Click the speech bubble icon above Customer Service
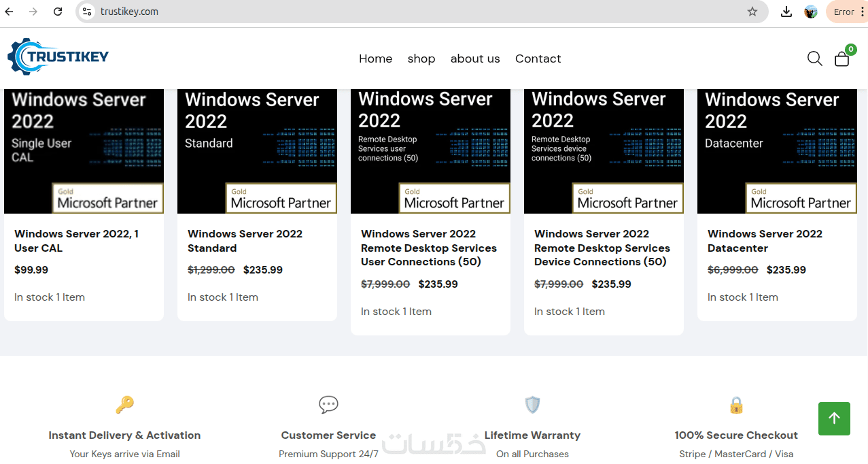 click(x=328, y=405)
